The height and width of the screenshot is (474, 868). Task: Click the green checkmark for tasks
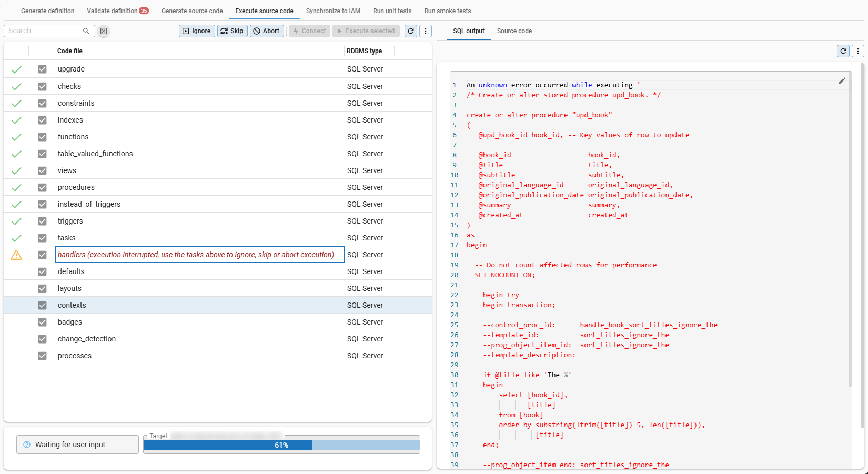coord(16,238)
